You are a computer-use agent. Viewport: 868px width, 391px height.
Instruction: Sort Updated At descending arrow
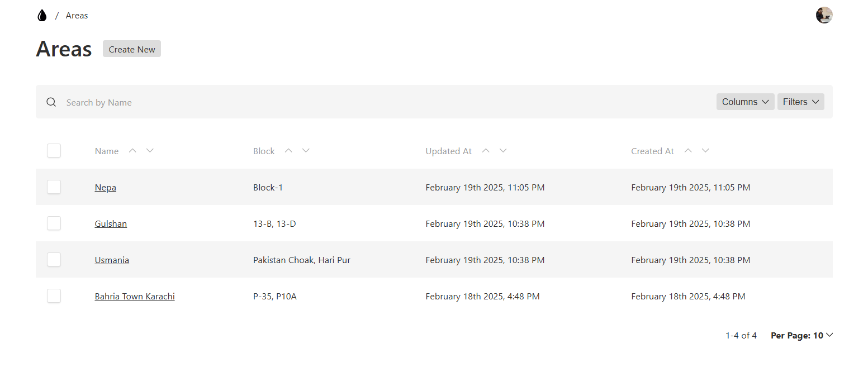click(x=503, y=150)
